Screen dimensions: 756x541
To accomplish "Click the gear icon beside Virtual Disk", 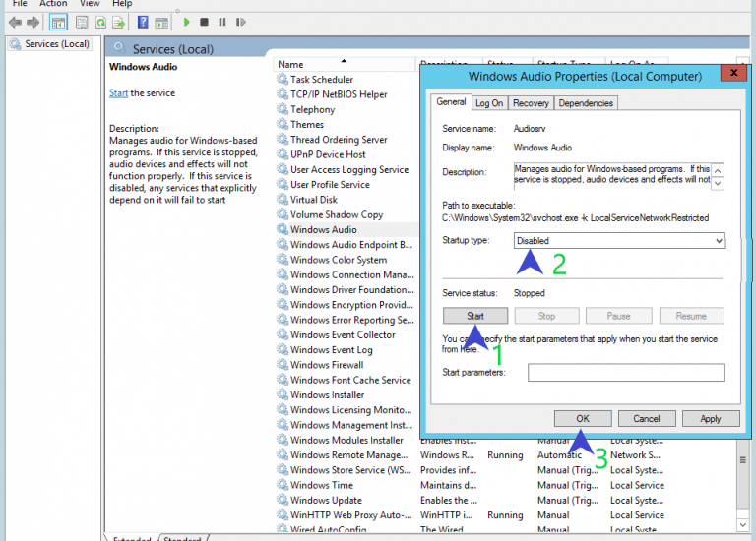I will click(283, 200).
